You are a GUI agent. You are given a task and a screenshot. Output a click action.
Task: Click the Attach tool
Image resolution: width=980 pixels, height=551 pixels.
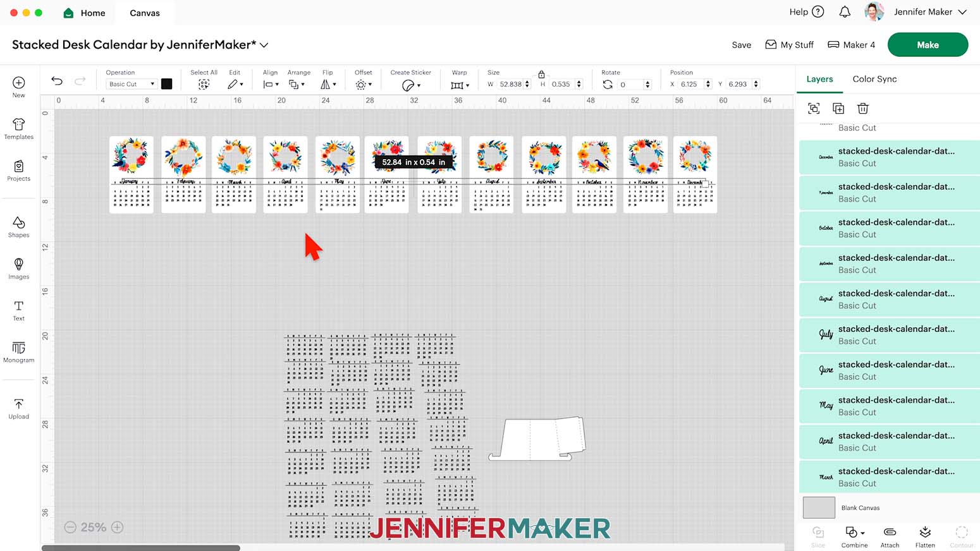pyautogui.click(x=890, y=536)
